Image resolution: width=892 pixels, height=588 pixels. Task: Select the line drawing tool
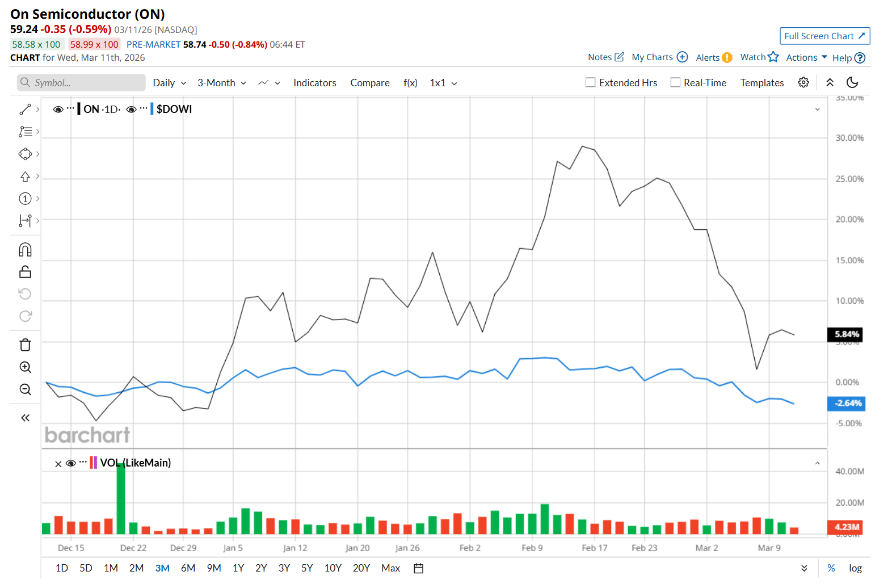click(x=25, y=110)
